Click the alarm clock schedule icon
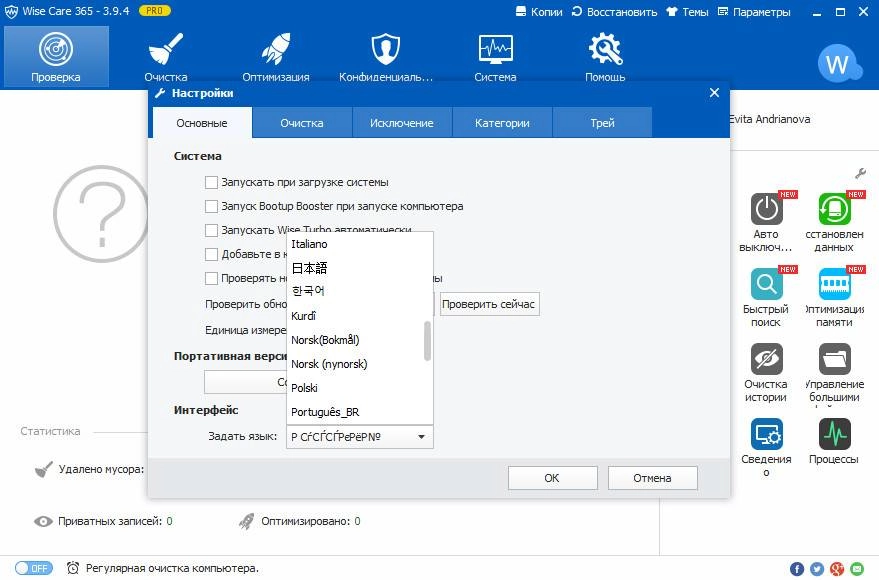879x580 pixels. [x=73, y=568]
